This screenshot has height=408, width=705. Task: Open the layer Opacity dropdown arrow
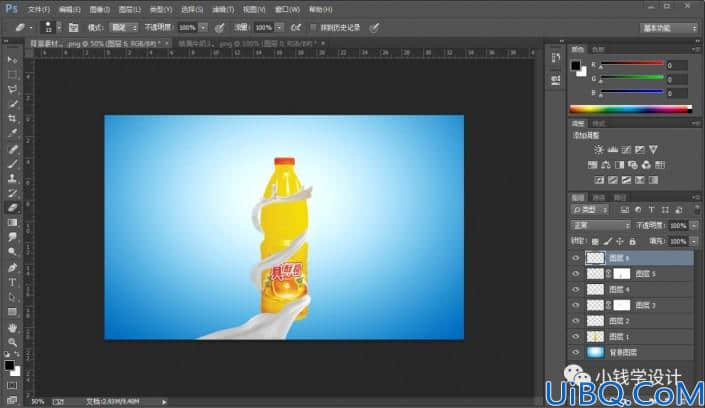click(x=695, y=225)
